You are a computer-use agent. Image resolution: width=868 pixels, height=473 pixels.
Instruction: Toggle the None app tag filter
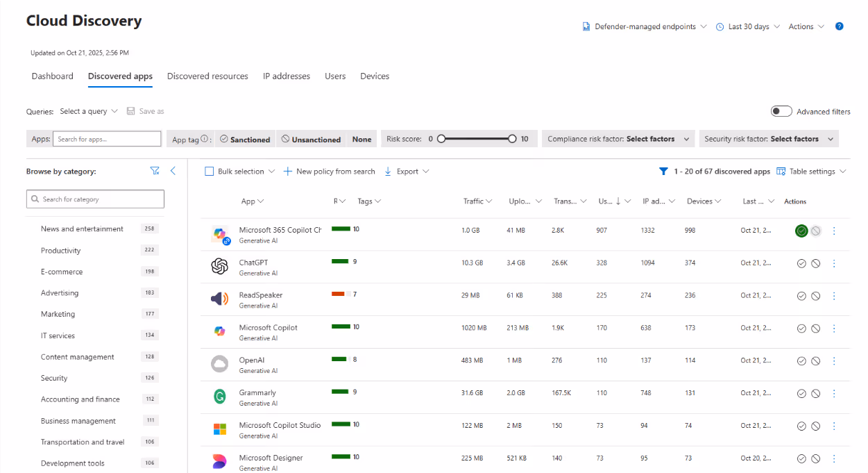click(x=361, y=139)
